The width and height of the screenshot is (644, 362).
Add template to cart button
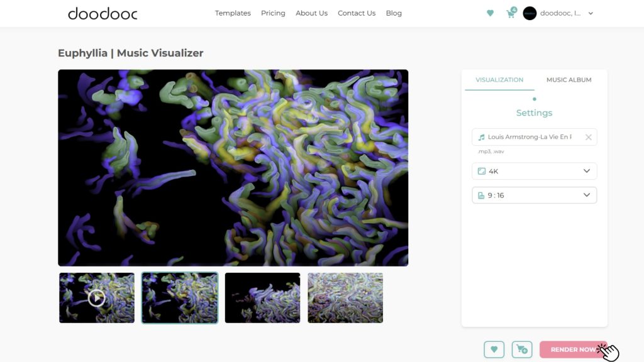tap(521, 349)
